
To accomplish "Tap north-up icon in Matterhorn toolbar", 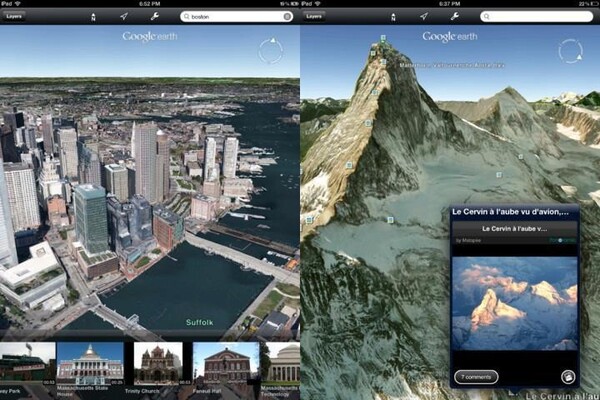I will click(x=393, y=17).
